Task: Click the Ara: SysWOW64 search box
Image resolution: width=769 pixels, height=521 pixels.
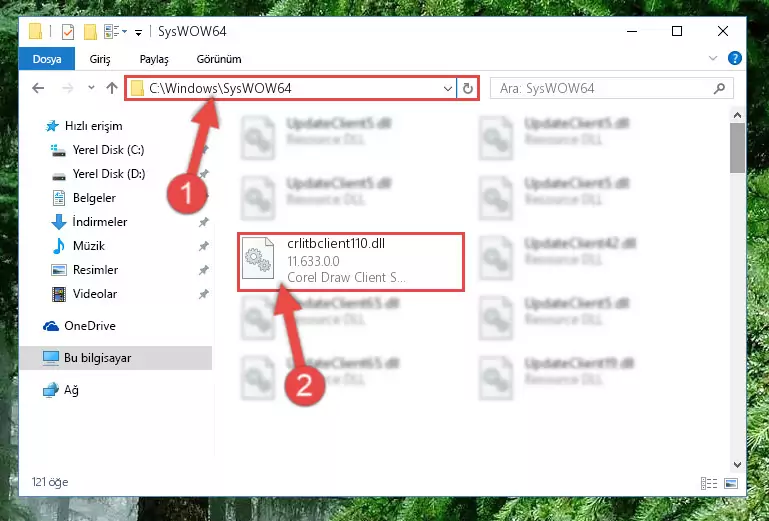Action: pos(612,88)
